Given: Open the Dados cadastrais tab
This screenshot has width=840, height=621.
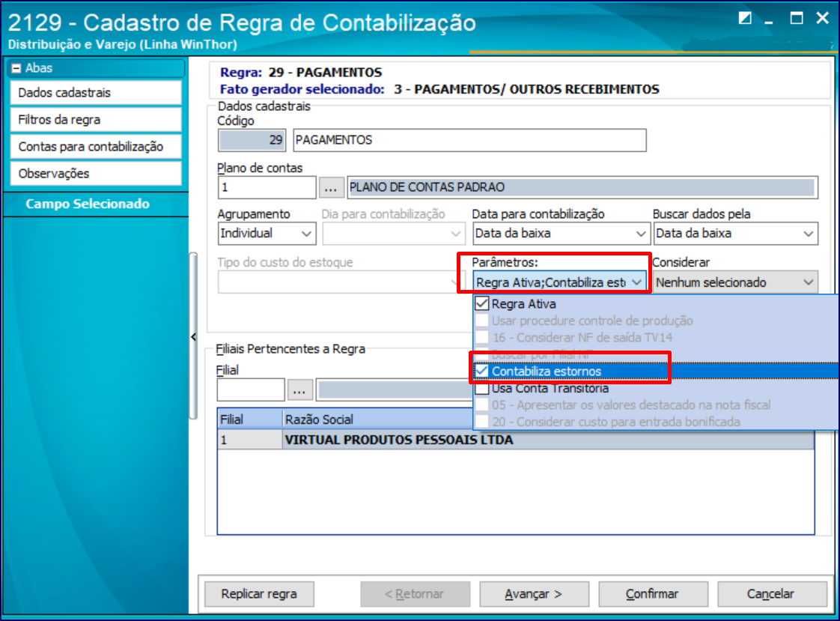Looking at the screenshot, I should pos(95,93).
